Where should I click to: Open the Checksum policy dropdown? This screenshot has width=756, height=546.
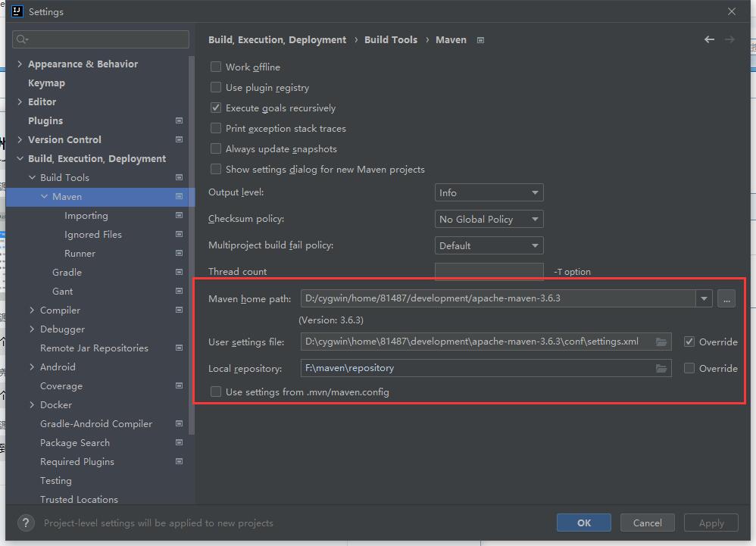coord(489,219)
